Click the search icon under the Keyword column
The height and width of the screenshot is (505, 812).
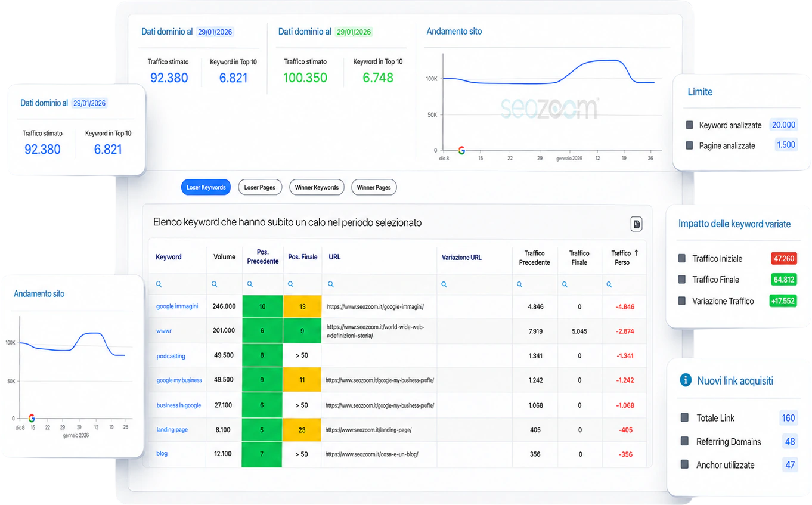(159, 284)
